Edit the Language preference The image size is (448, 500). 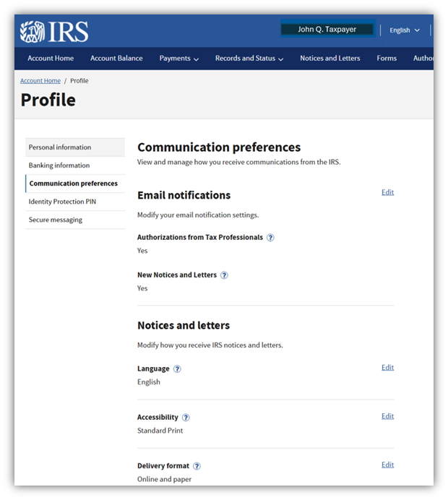pyautogui.click(x=388, y=367)
